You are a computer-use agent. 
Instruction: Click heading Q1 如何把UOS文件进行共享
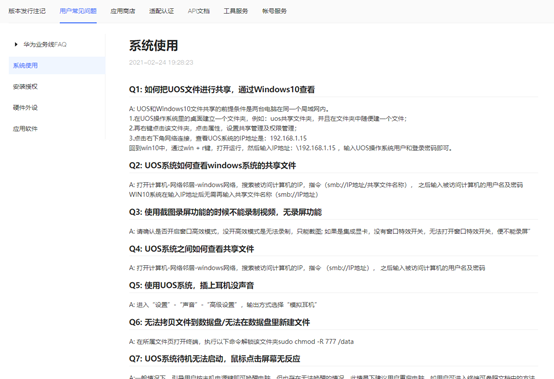point(222,89)
